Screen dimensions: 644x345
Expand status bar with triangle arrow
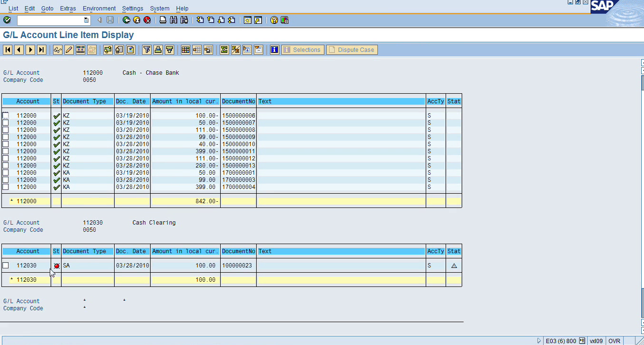539,341
